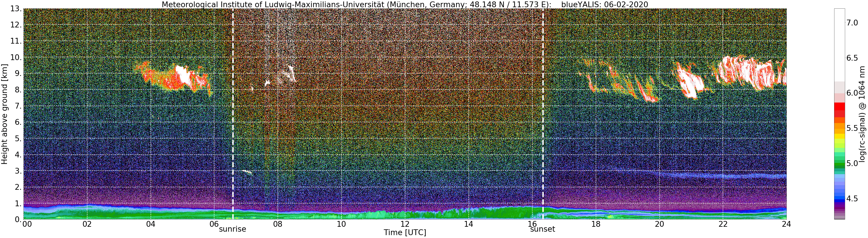
Task: Click the x-axis tick label 24
Action: 786,224
